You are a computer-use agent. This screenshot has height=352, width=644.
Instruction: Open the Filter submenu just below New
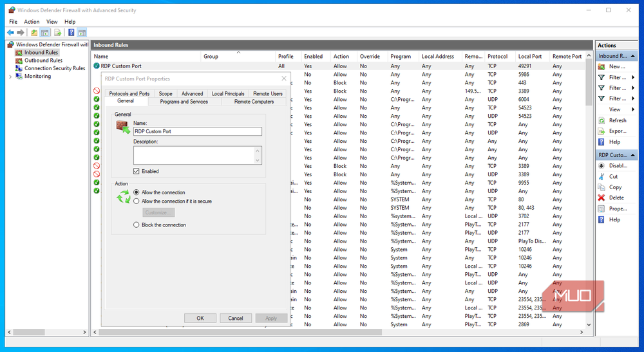pos(616,77)
